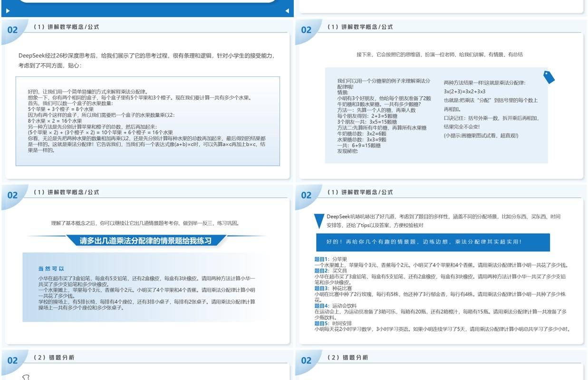Click the line 5个苹果 + 3个橙子 = 8个水果

(61, 109)
